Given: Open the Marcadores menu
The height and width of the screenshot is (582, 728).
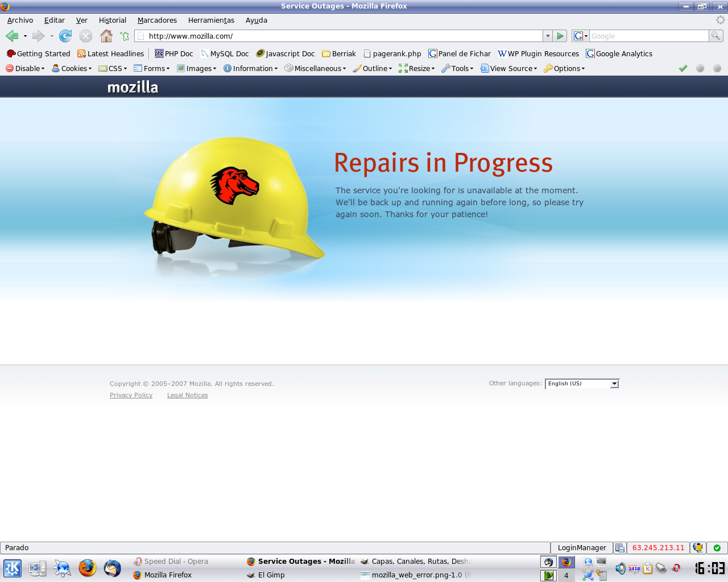Looking at the screenshot, I should (x=157, y=20).
